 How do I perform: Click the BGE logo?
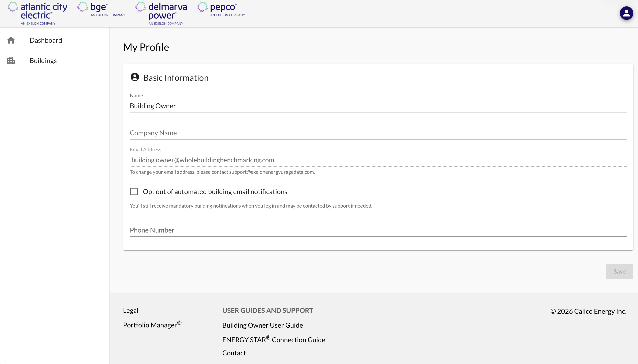click(x=101, y=10)
